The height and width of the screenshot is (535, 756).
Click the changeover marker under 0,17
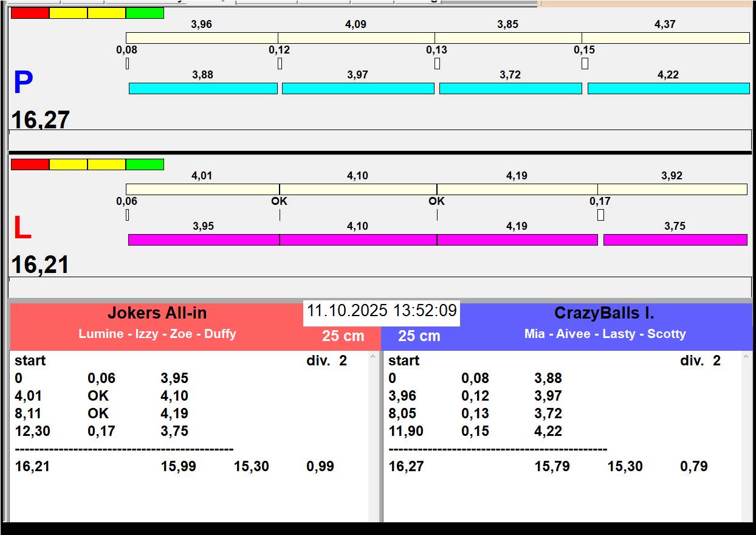[600, 215]
